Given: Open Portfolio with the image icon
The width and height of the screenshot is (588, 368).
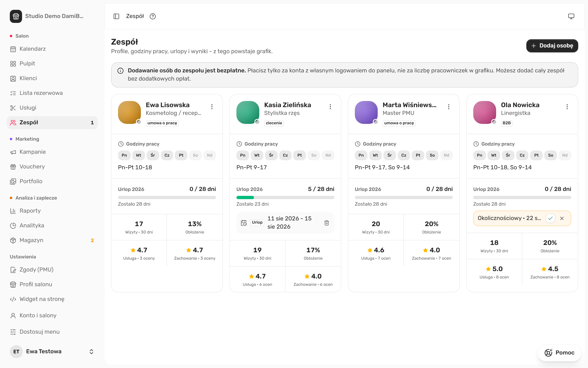Looking at the screenshot, I should [x=52, y=181].
